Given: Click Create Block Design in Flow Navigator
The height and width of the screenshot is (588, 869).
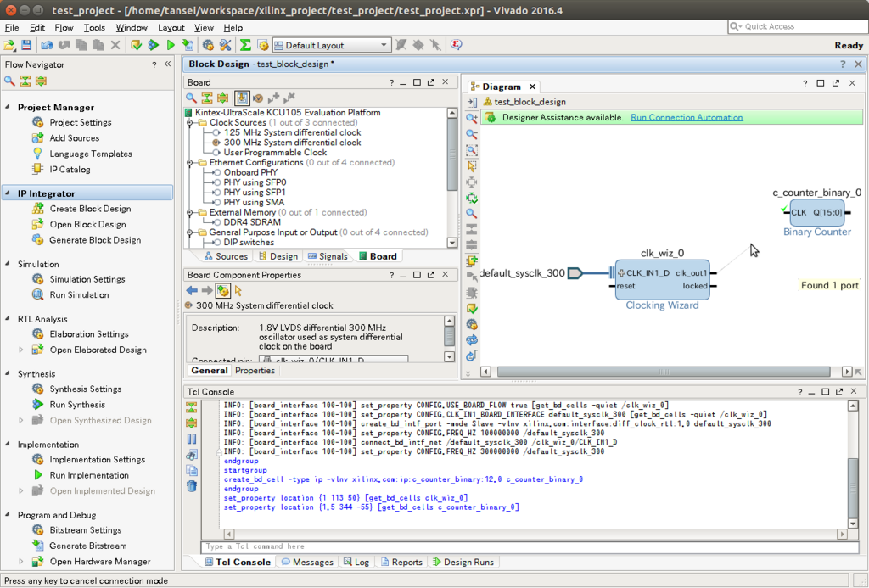Looking at the screenshot, I should pyautogui.click(x=90, y=209).
